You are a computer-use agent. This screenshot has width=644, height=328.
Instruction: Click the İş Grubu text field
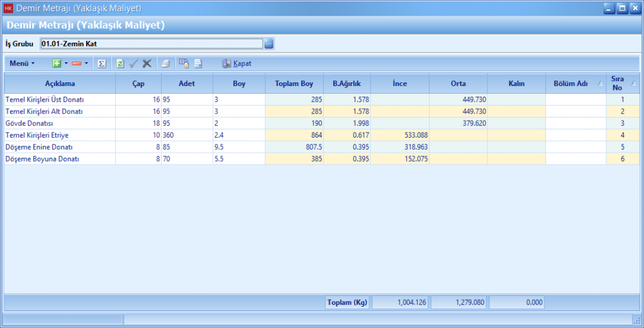[150, 44]
